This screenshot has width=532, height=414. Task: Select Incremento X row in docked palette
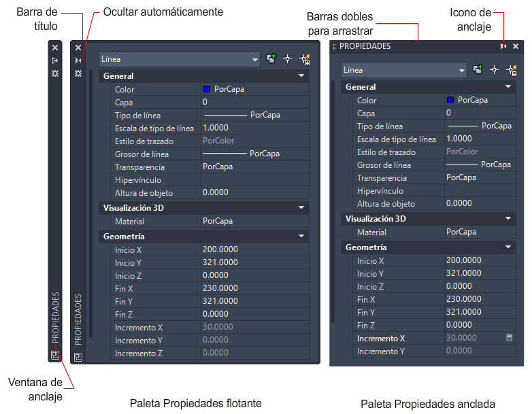coord(434,338)
